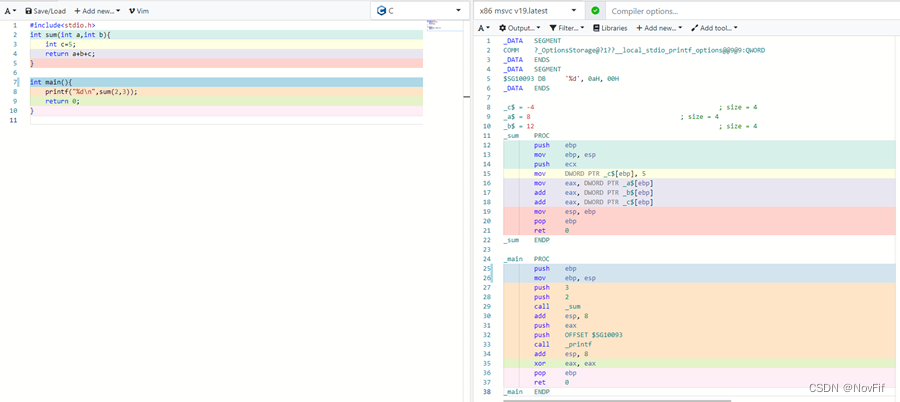Open Add new menu in compiler pane
This screenshot has width=900, height=402.
[659, 28]
